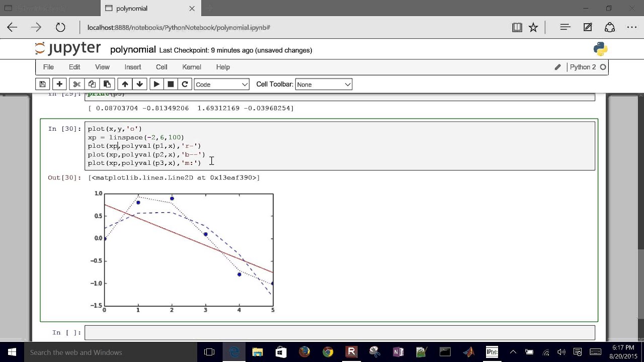Open the browser Hub icon
Image resolution: width=644 pixels, height=362 pixels.
tap(565, 28)
